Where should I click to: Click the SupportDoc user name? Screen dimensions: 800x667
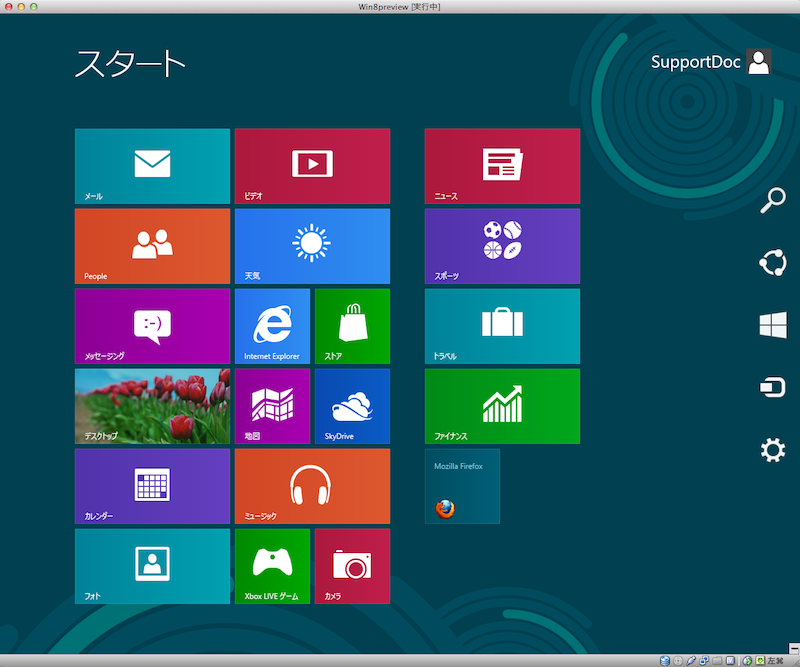[x=695, y=62]
